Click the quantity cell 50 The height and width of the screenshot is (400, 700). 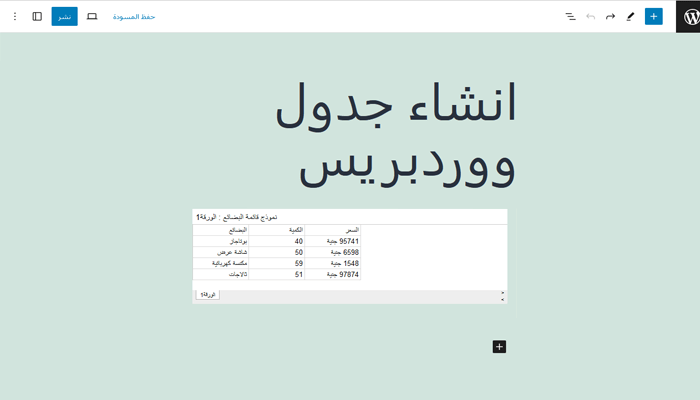click(x=277, y=252)
